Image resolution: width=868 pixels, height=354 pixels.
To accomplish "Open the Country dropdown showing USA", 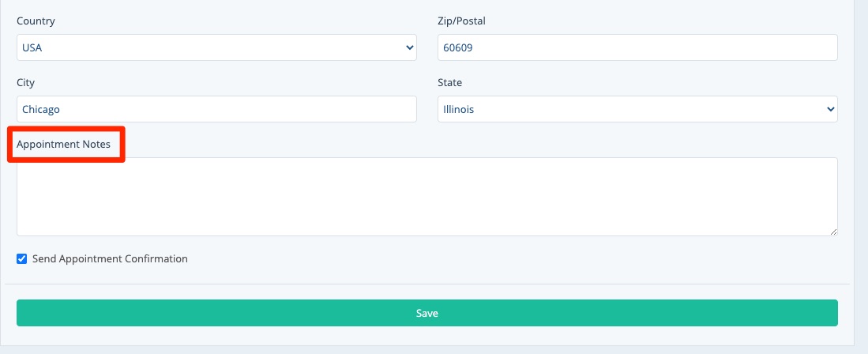I will tap(216, 47).
